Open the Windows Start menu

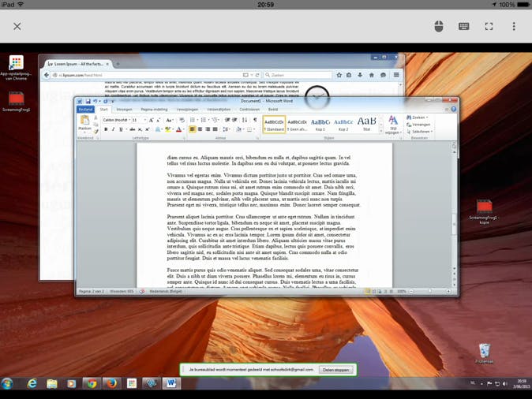coord(7,383)
